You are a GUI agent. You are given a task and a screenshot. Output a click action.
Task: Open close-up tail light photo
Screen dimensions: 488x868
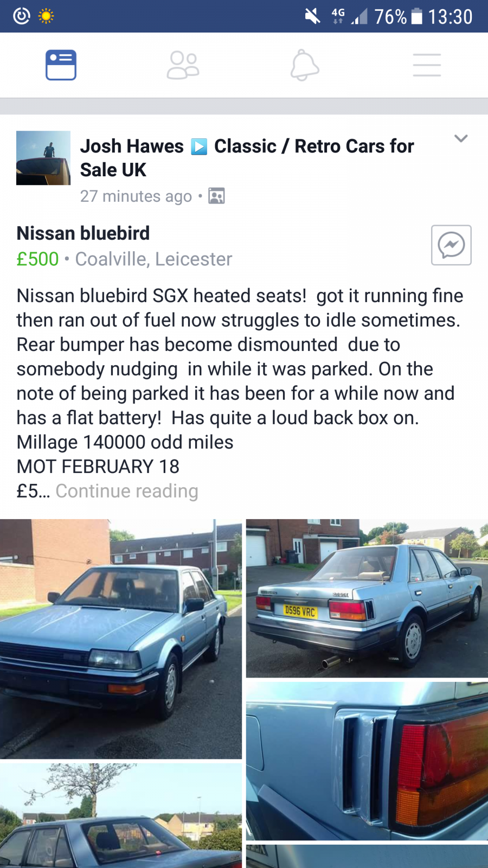367,761
